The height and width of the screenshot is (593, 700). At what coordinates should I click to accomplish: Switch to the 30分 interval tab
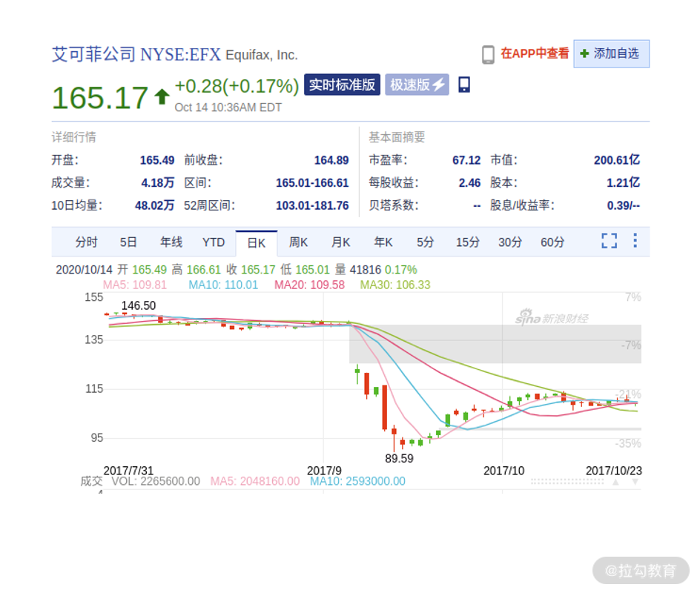(x=510, y=242)
